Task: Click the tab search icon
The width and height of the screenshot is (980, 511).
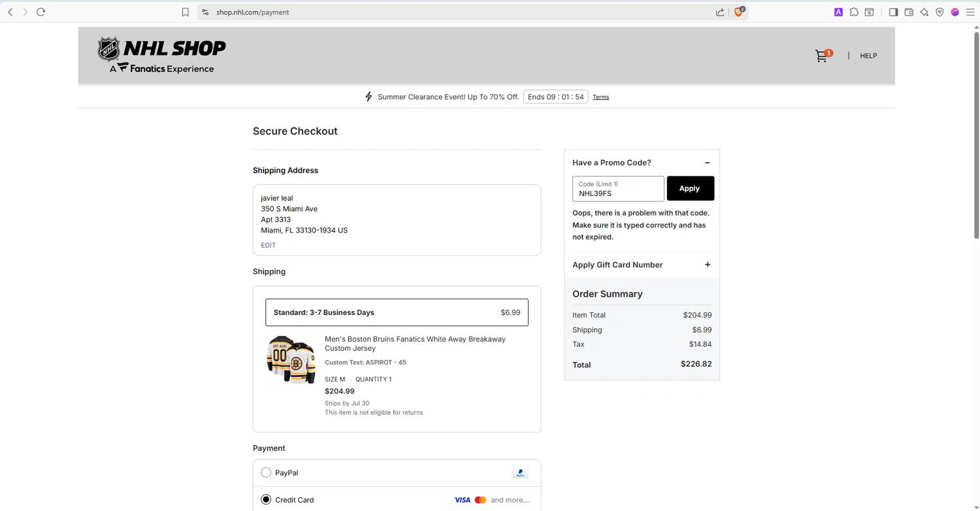Action: tap(870, 12)
